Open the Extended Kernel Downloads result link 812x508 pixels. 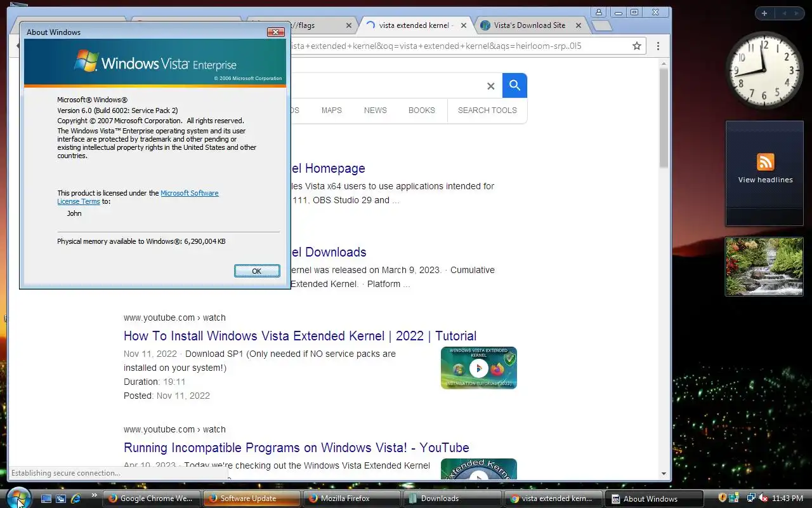pyautogui.click(x=329, y=252)
